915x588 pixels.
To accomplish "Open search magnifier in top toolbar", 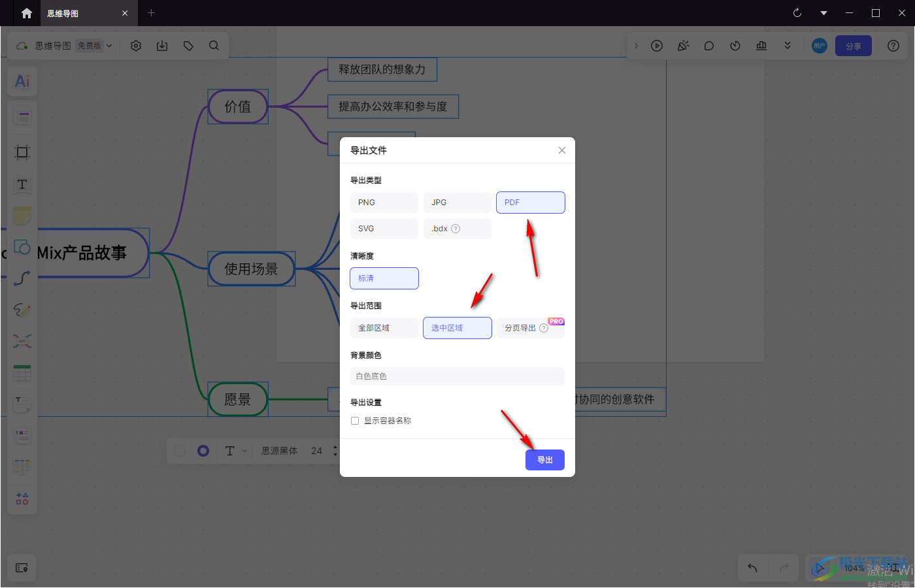I will pyautogui.click(x=214, y=46).
